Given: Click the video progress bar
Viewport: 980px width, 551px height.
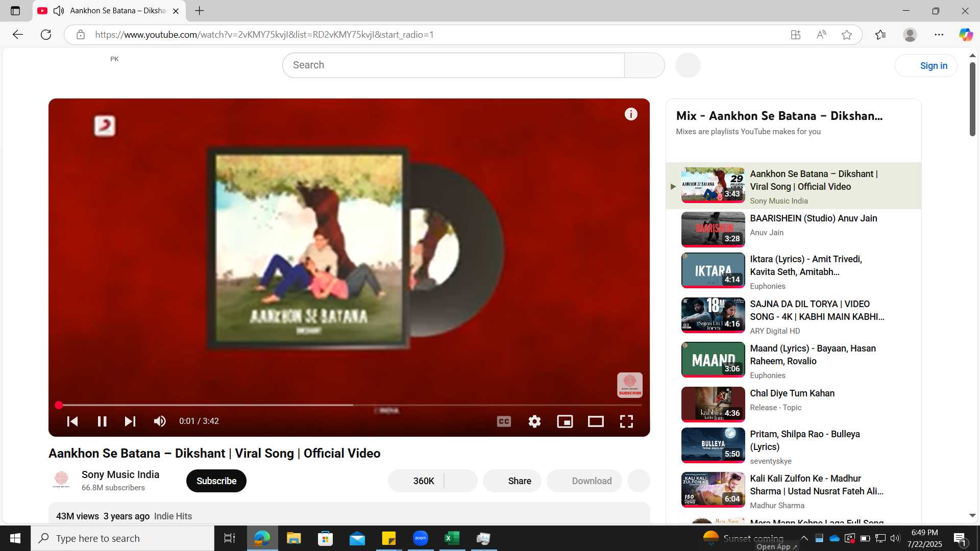Looking at the screenshot, I should (x=349, y=405).
